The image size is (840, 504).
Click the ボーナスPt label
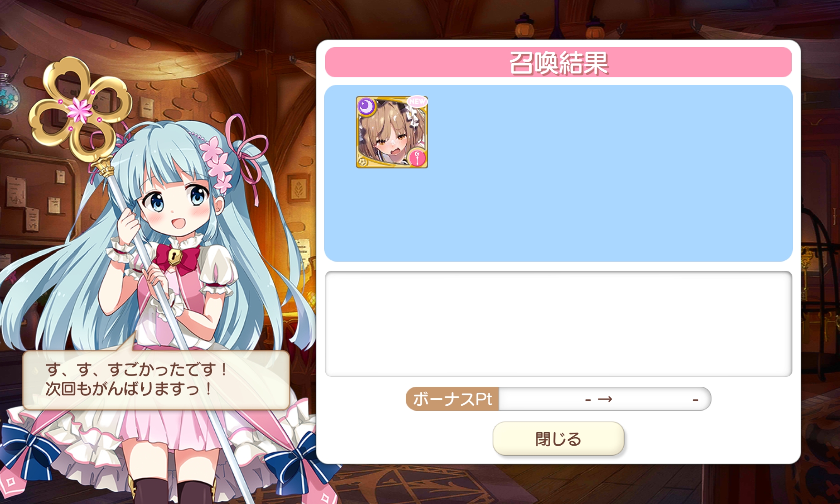point(452,399)
